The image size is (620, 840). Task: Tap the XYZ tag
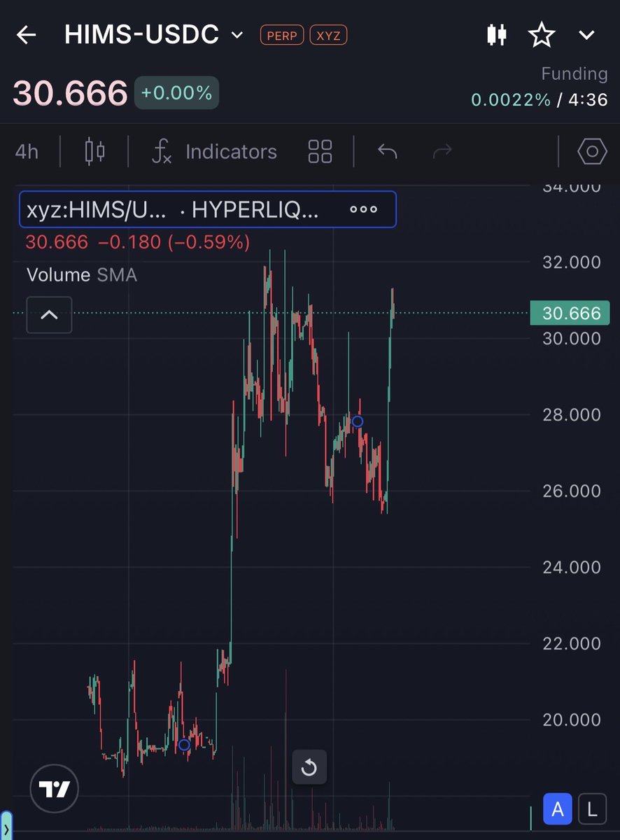coord(327,35)
